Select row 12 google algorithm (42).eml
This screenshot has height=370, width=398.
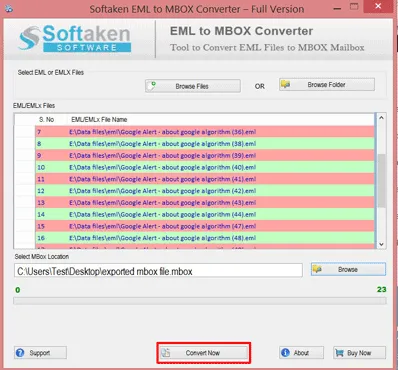coord(205,191)
